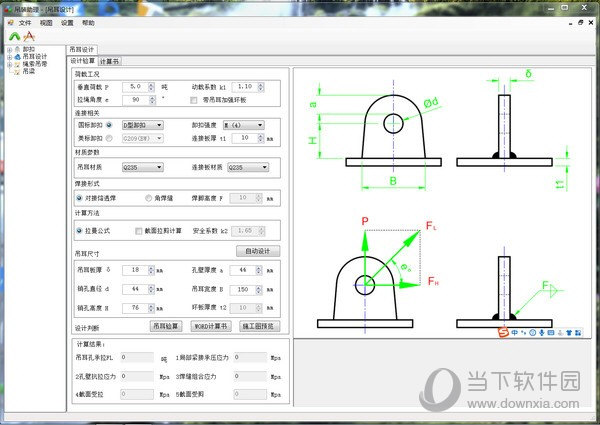Expand the 卸扣 tree node
This screenshot has width=600, height=425.
pyautogui.click(x=9, y=49)
